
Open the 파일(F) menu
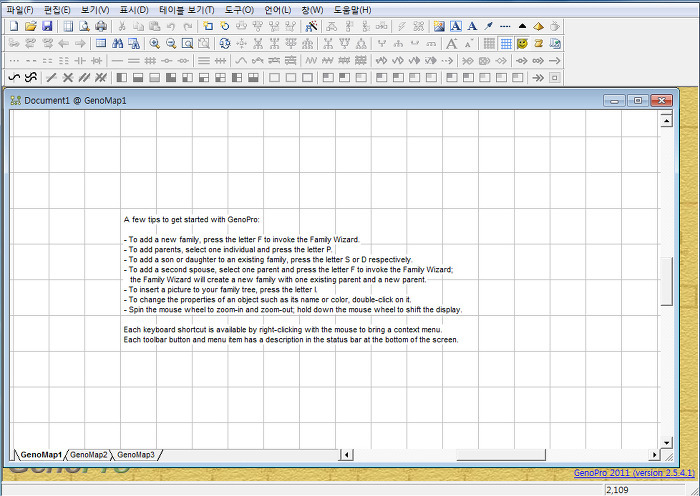click(x=20, y=10)
